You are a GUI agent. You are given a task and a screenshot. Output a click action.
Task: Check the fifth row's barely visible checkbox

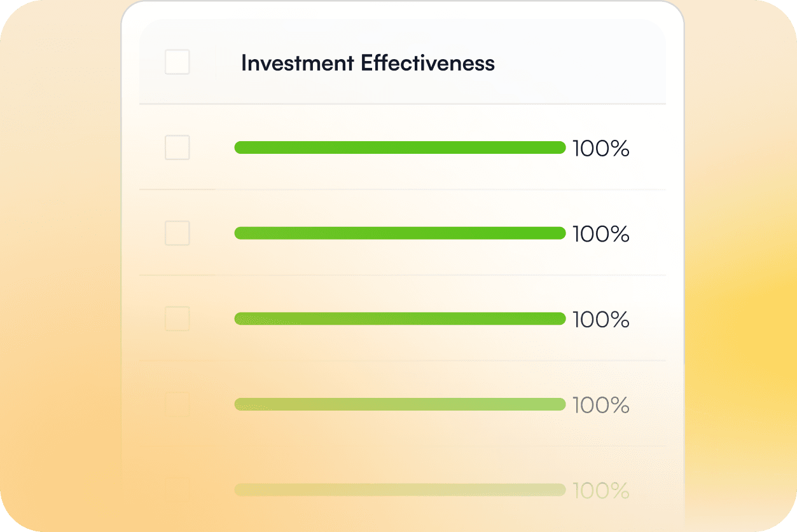click(x=177, y=488)
